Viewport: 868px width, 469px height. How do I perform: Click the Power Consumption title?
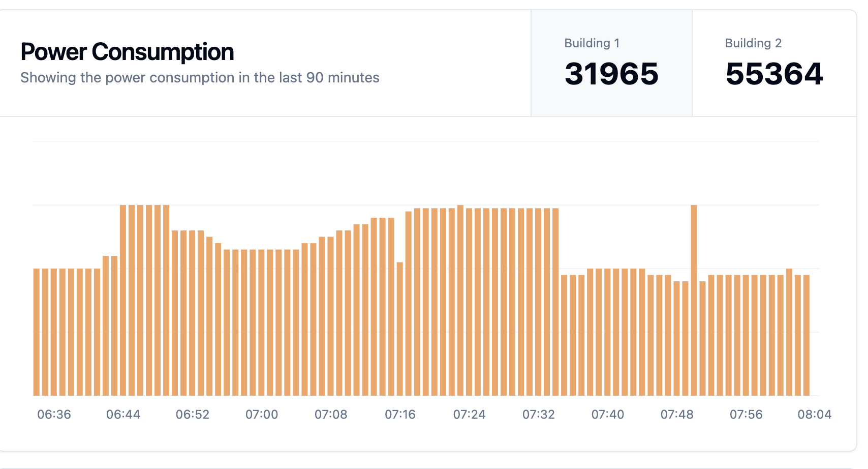(127, 52)
